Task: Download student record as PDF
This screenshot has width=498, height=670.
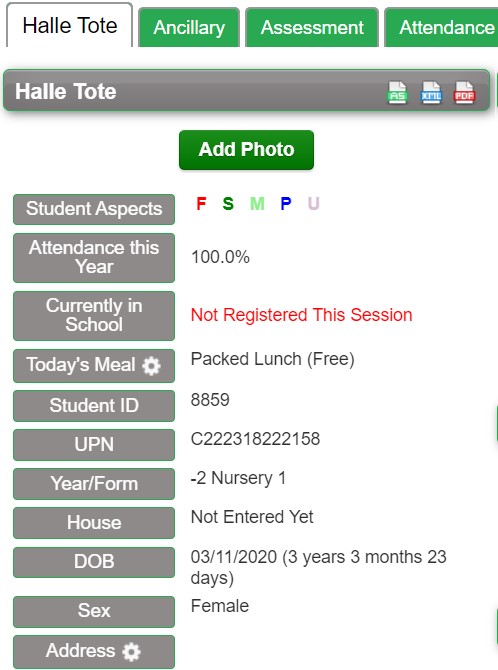Action: coord(464,92)
